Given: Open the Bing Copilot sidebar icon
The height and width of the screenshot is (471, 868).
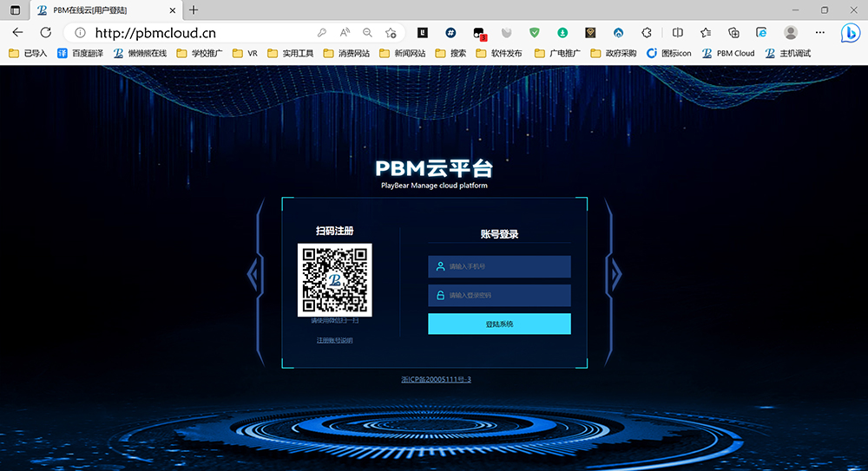Looking at the screenshot, I should (x=851, y=33).
